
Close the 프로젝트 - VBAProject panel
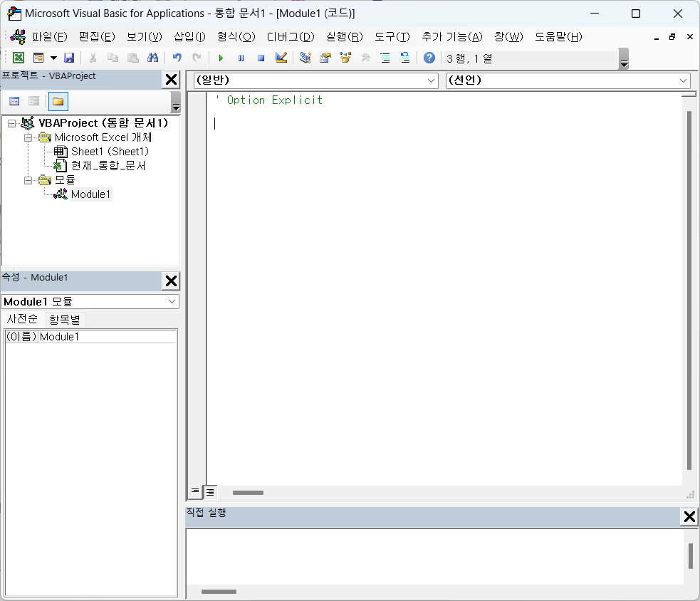click(171, 80)
